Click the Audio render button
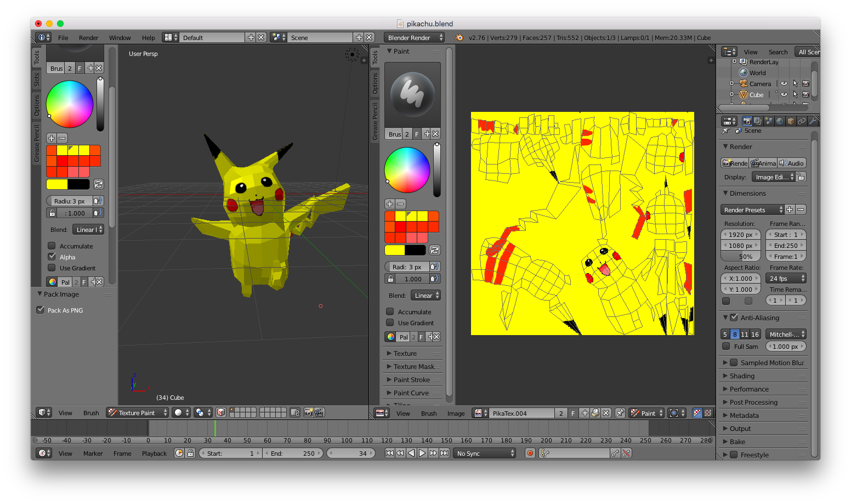The image size is (851, 504). (x=792, y=163)
